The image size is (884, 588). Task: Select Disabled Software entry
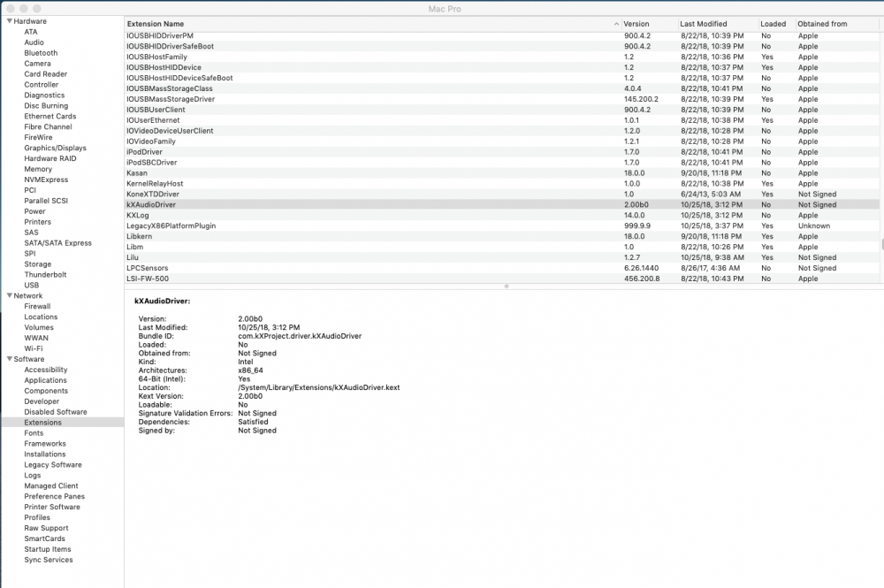55,411
